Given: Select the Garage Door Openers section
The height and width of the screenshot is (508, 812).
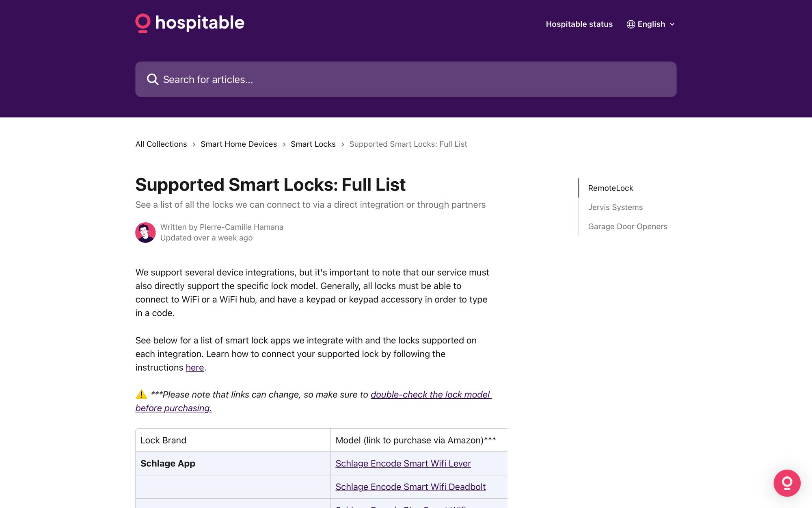Looking at the screenshot, I should pos(628,226).
